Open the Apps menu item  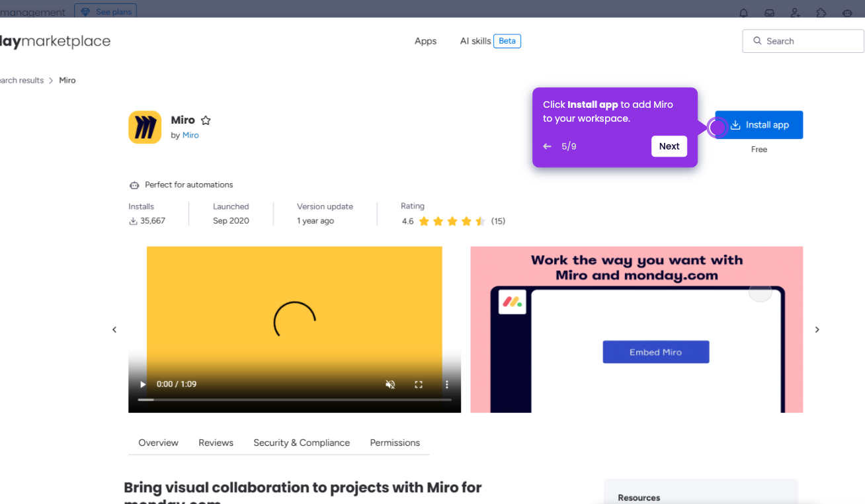click(x=425, y=41)
